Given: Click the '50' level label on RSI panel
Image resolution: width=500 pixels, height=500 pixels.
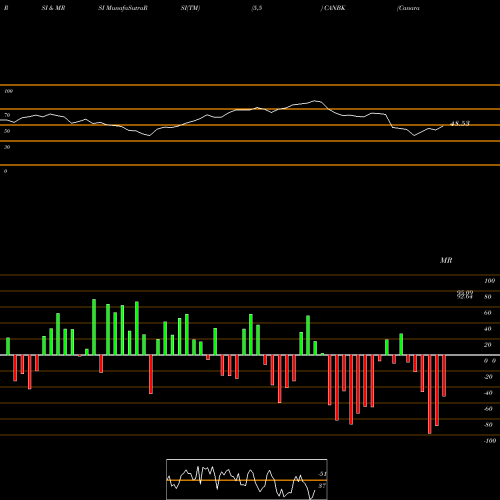Looking at the screenshot, I should 7,131.
